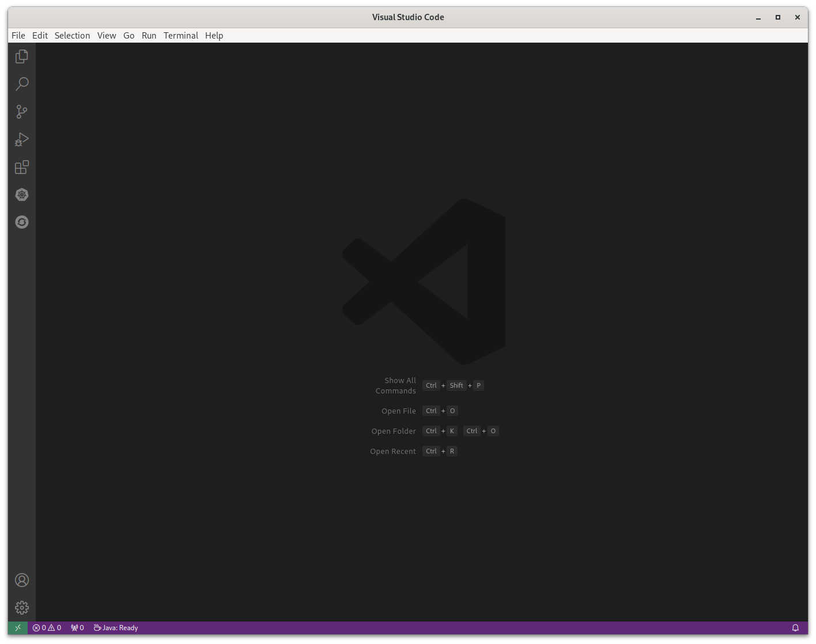Image resolution: width=816 pixels, height=644 pixels.
Task: Open the View menu
Action: 107,36
